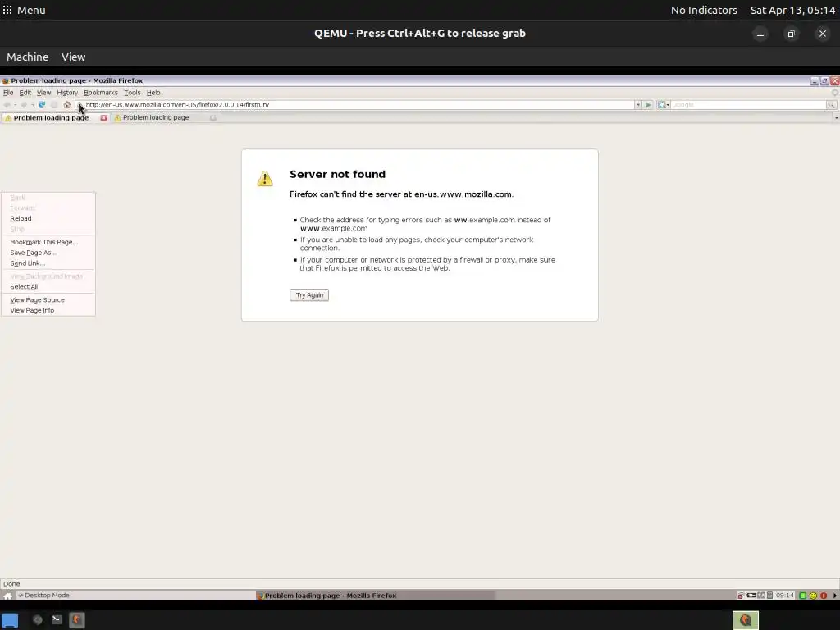Click the Try Again button

(x=309, y=295)
